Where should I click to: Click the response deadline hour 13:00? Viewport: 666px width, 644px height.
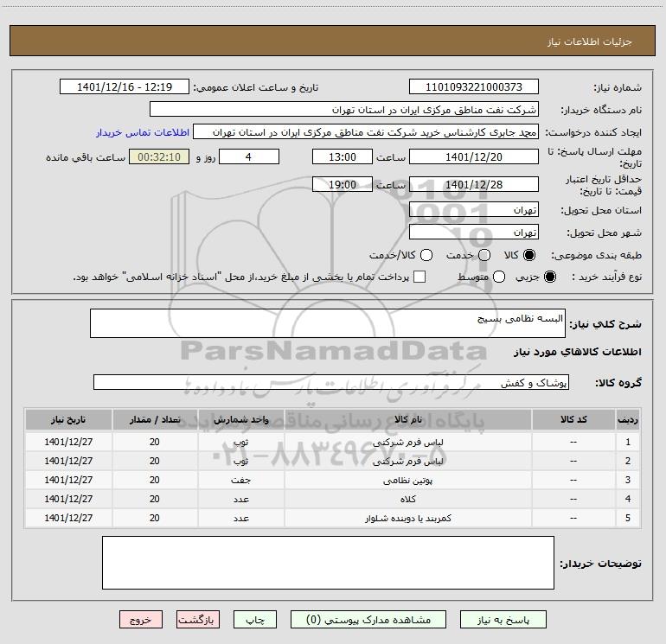343,156
